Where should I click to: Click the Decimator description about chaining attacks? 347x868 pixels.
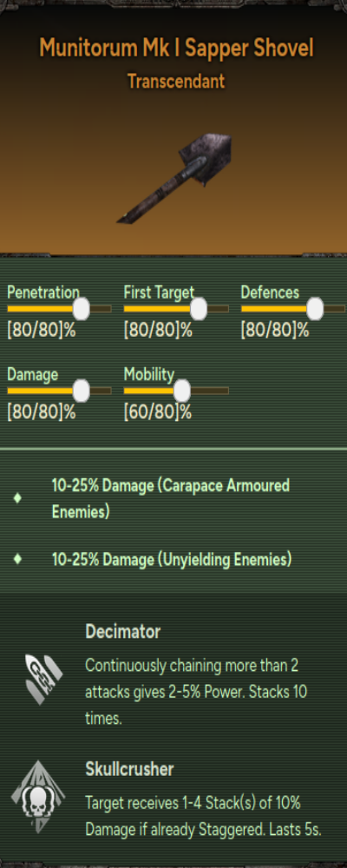[x=196, y=693]
